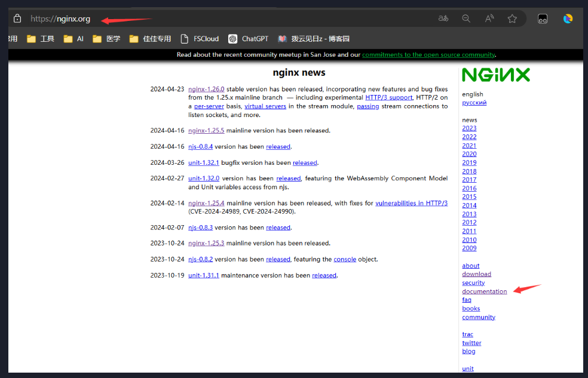Open the njs-0.8.2 link
The width and height of the screenshot is (588, 378).
pyautogui.click(x=200, y=259)
